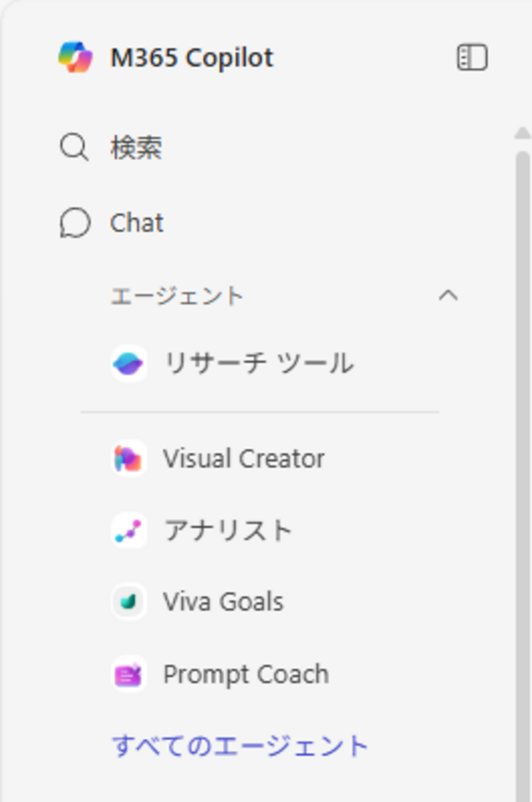Screen dimensions: 532x802
Task: Launch the Visual Creator agent
Action: [x=244, y=458]
